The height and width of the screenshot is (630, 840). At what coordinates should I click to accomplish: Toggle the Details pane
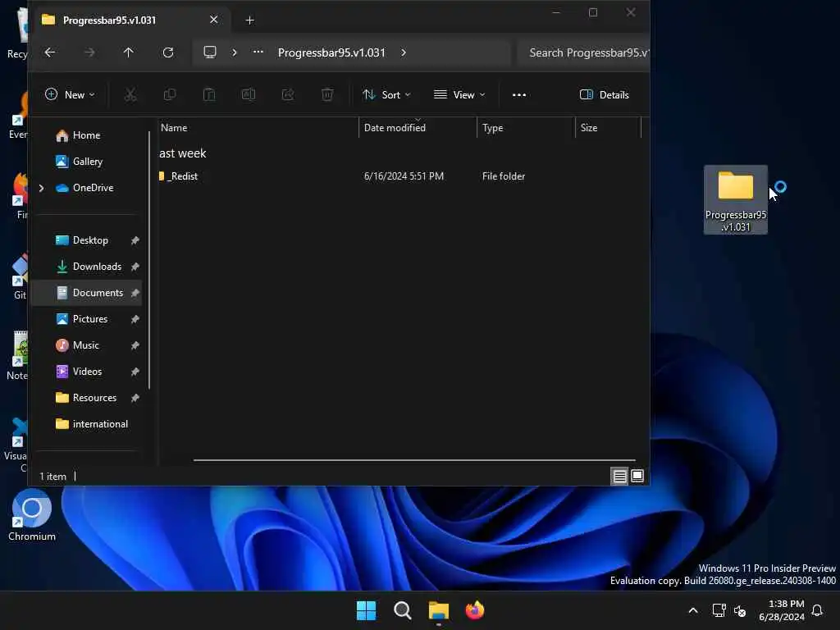coord(605,95)
